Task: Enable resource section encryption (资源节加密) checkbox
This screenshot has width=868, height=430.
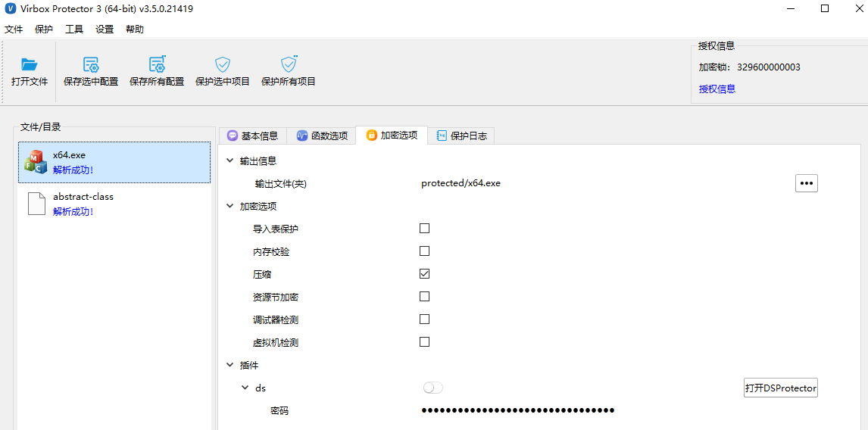Action: (x=425, y=296)
